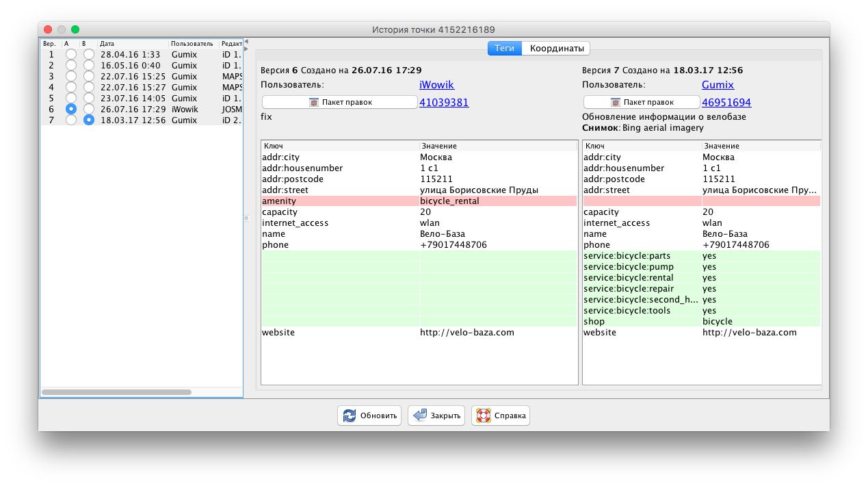Click the Закрыть button
The width and height of the screenshot is (868, 486).
point(436,415)
